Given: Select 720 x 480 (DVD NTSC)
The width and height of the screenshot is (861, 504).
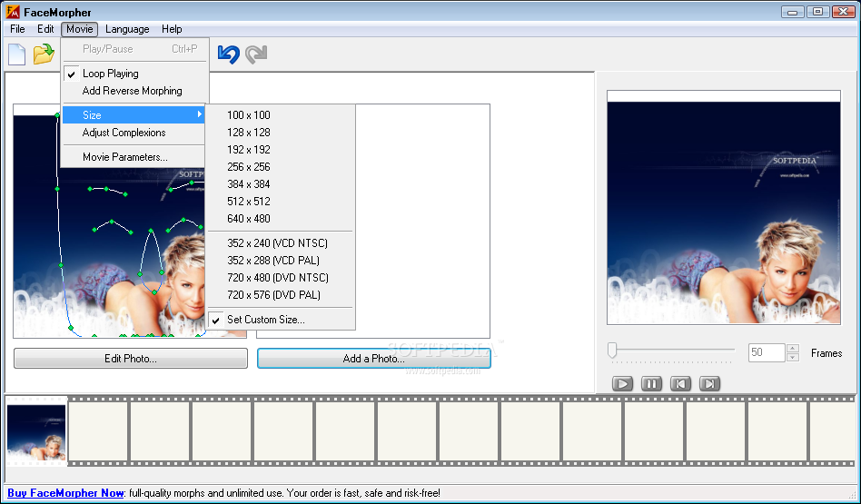Looking at the screenshot, I should 281,278.
